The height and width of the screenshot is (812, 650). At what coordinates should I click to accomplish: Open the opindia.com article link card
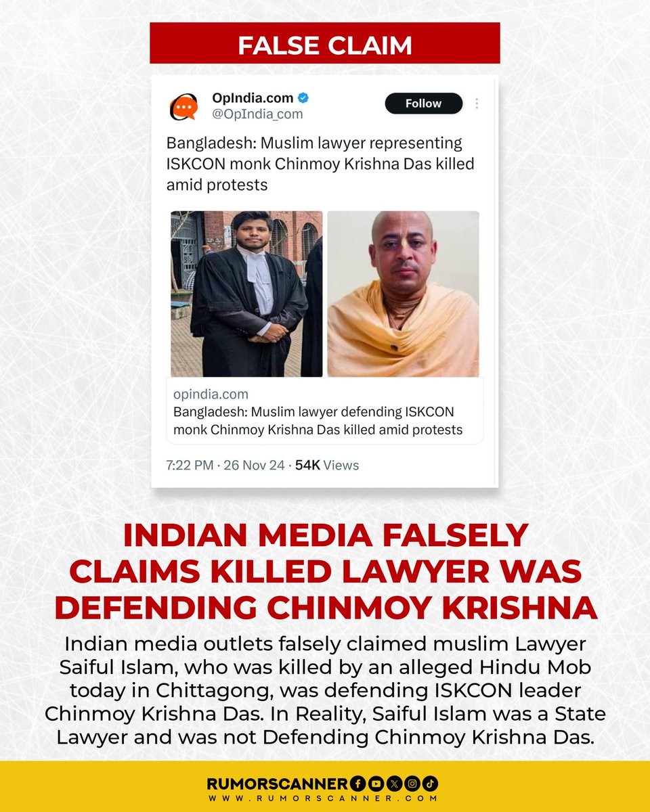(x=325, y=411)
